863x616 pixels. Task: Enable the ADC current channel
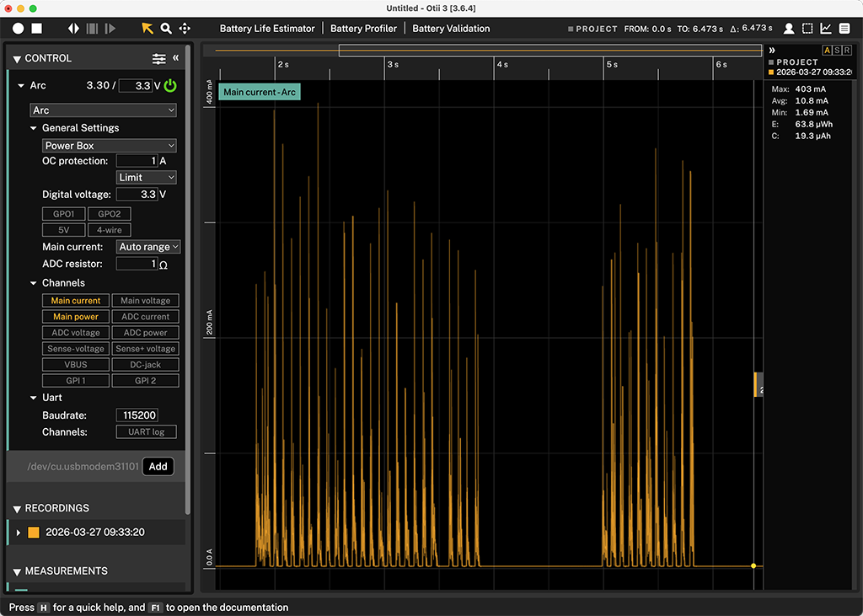[145, 317]
